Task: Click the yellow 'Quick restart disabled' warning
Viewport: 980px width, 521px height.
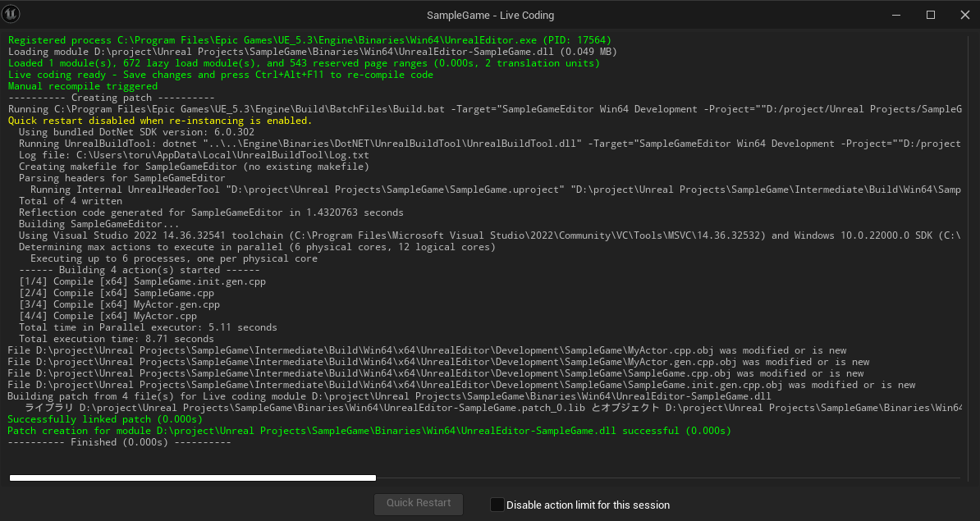Action: coord(160,121)
